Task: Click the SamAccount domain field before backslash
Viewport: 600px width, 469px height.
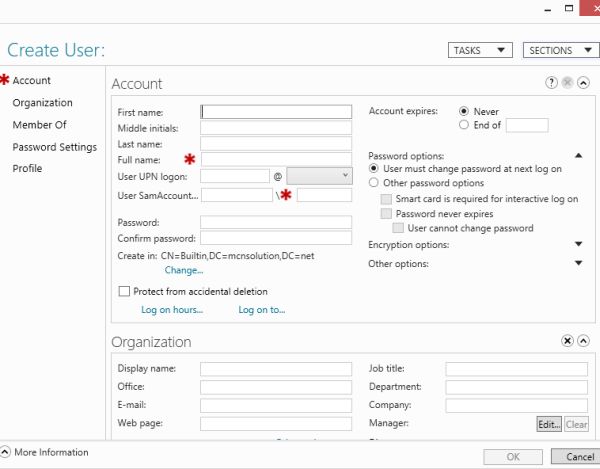Action: coord(237,195)
